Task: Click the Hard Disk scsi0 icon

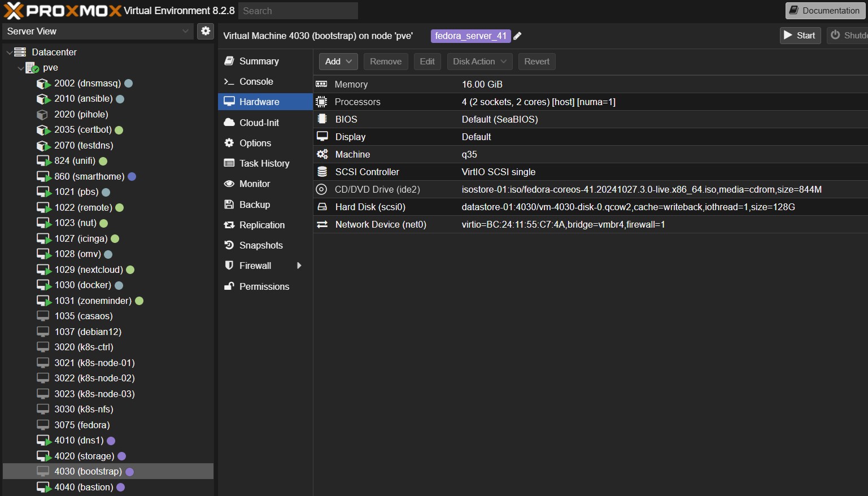Action: 322,207
